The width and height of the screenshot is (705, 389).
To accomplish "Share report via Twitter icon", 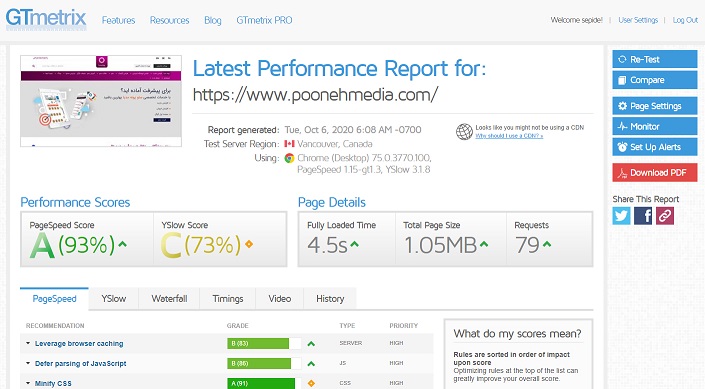I will click(621, 216).
